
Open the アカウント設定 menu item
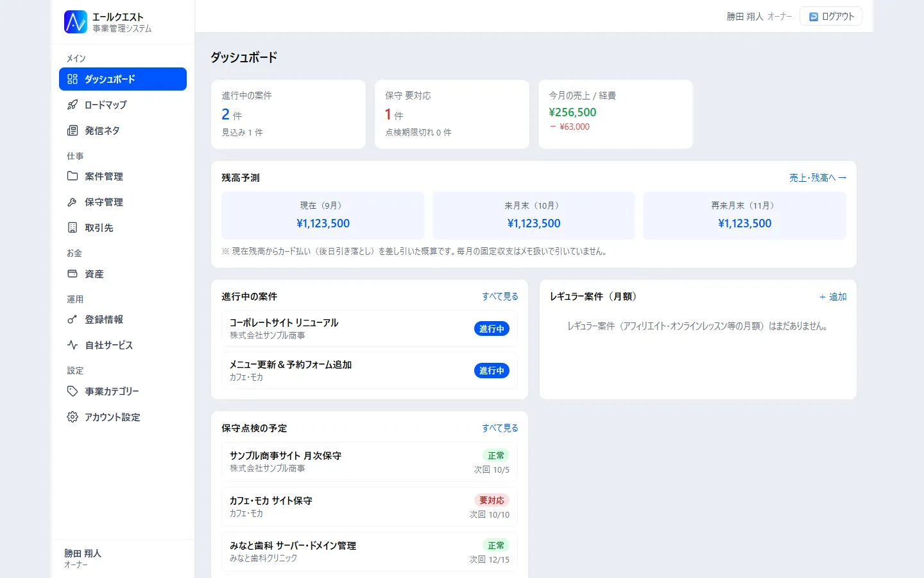pyautogui.click(x=123, y=417)
